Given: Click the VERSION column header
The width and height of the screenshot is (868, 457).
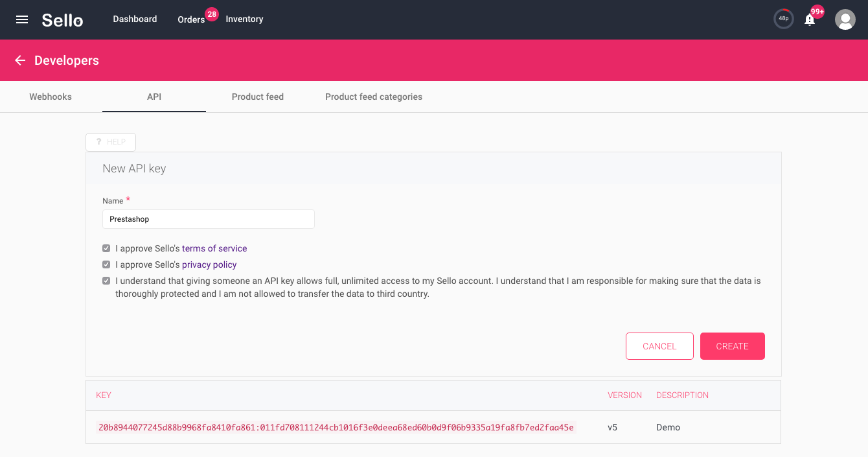Looking at the screenshot, I should coord(624,395).
